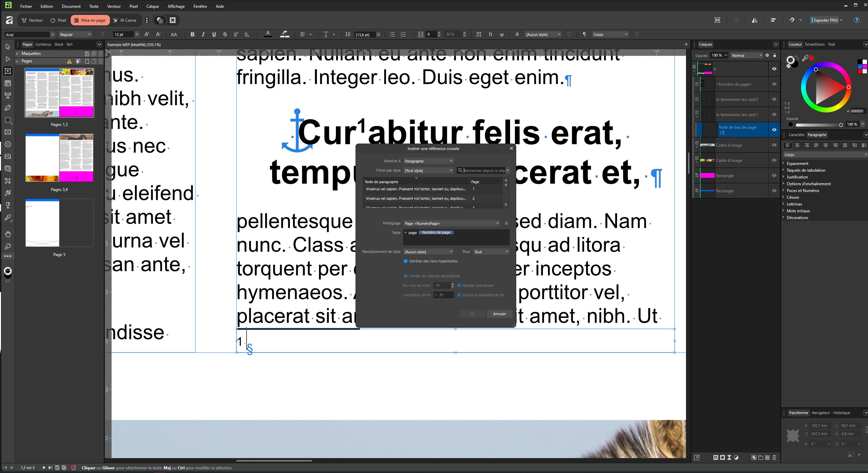
Task: Click the show special characters pilcrow icon
Action: coord(584,35)
